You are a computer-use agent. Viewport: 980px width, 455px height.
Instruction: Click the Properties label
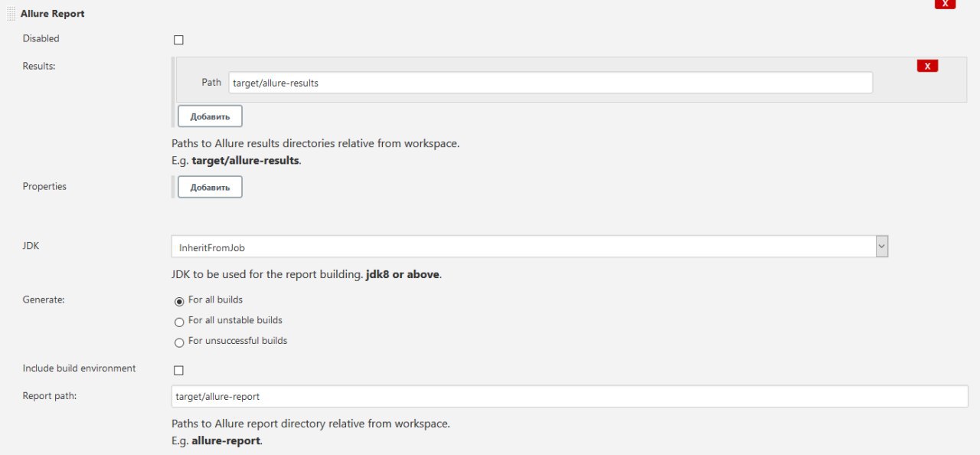[x=44, y=186]
